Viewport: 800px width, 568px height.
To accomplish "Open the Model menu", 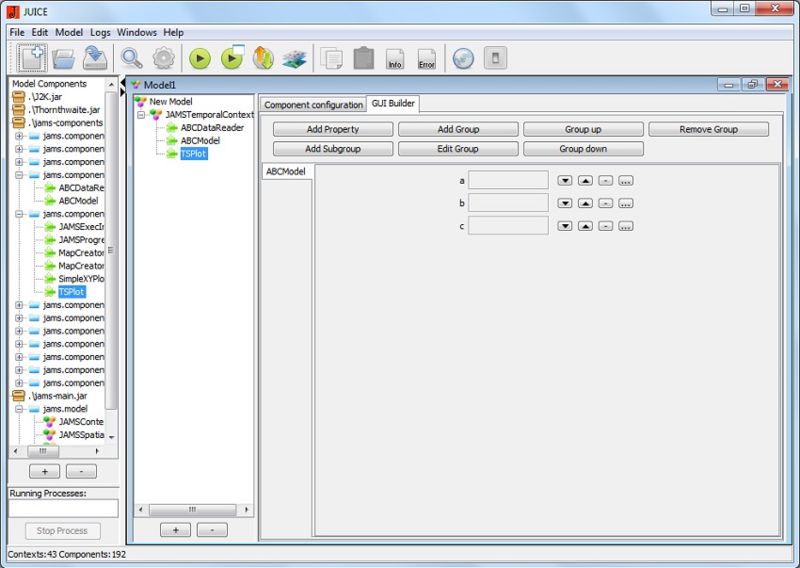I will pyautogui.click(x=69, y=33).
